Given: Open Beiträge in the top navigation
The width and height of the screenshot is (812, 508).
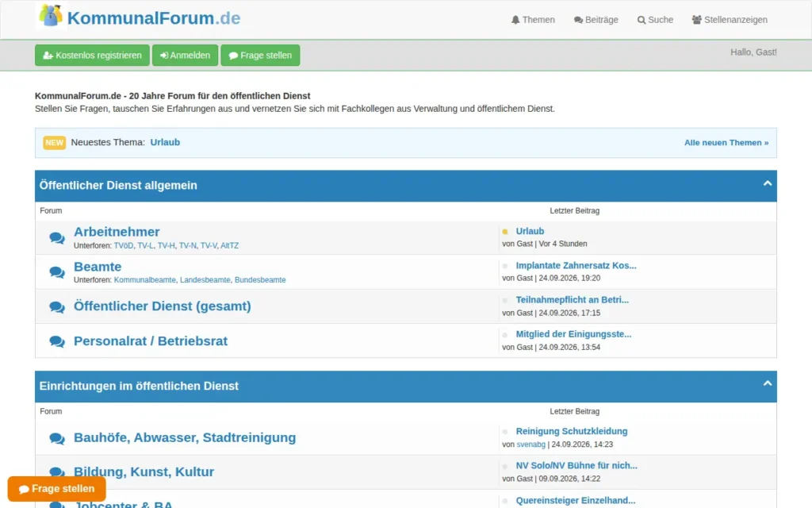Looking at the screenshot, I should click(596, 20).
